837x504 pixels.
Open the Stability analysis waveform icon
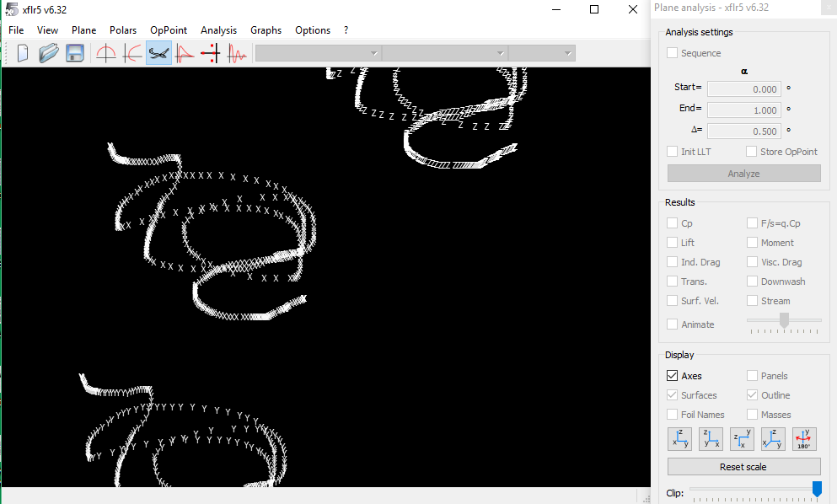(237, 53)
